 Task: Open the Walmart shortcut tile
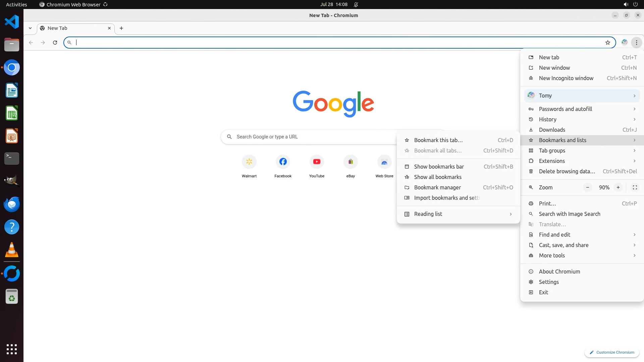(249, 162)
